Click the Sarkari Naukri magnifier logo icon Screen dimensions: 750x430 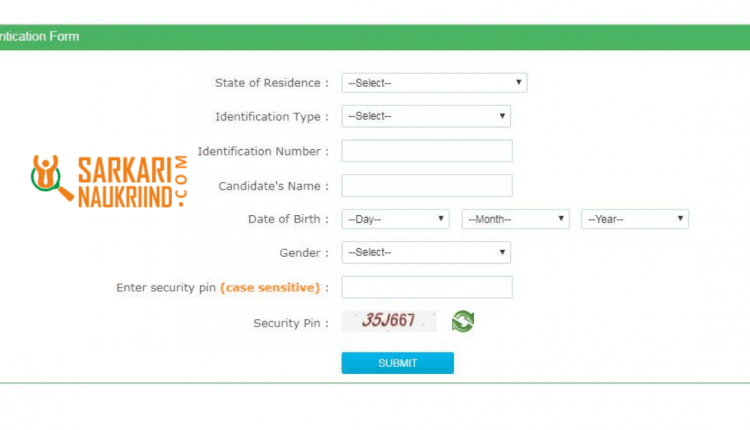point(52,177)
